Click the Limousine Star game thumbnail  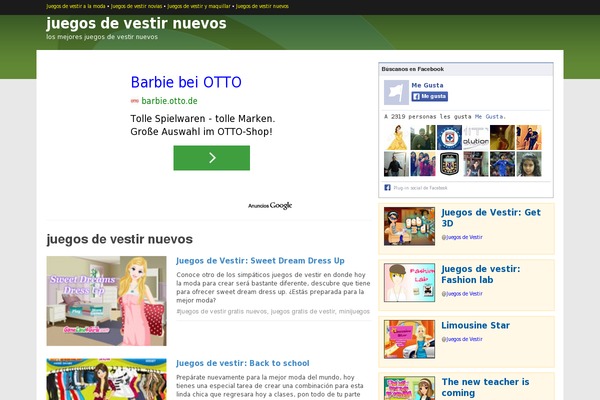coord(409,339)
